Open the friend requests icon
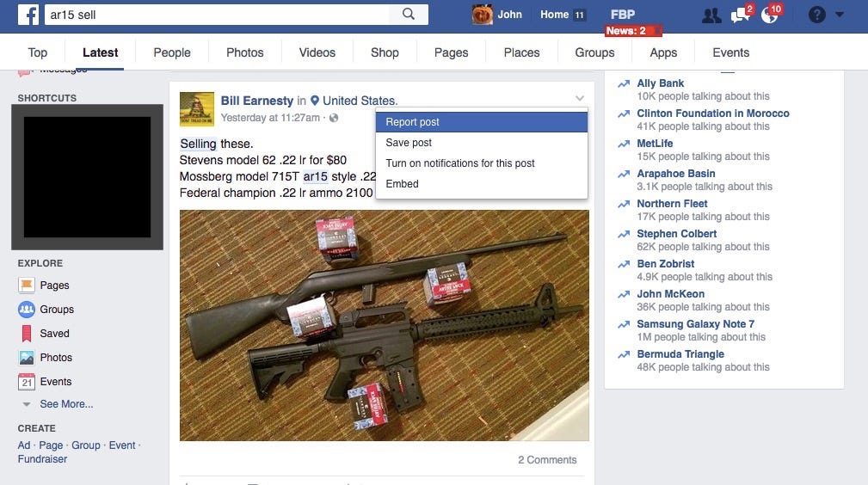868x485 pixels. [711, 15]
